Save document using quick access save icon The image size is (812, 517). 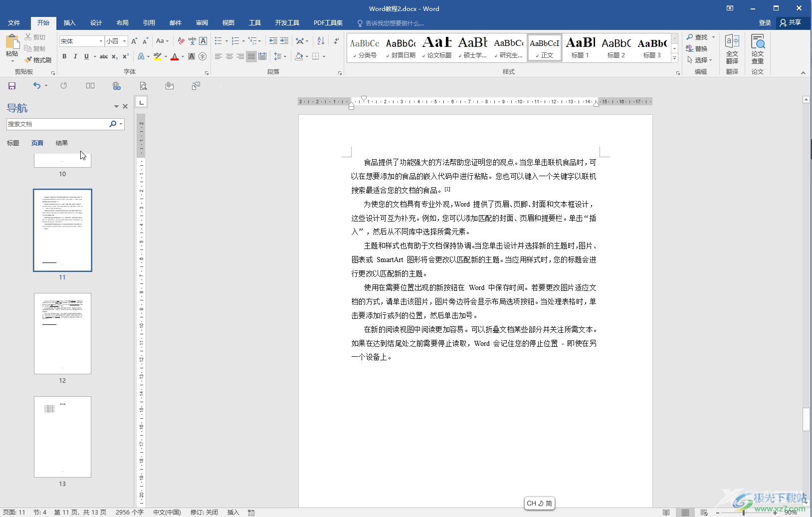(x=12, y=86)
